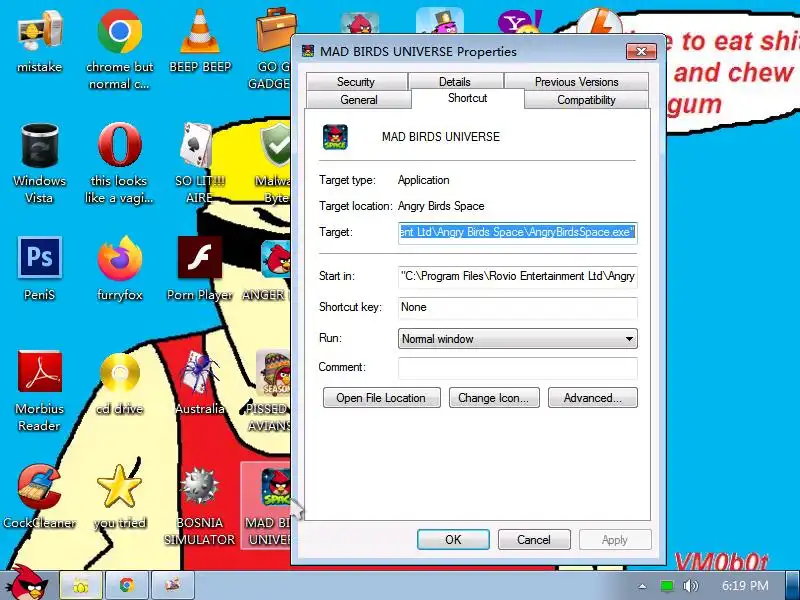Image resolution: width=800 pixels, height=600 pixels.
Task: Cancel the Properties dialog
Action: pos(534,539)
